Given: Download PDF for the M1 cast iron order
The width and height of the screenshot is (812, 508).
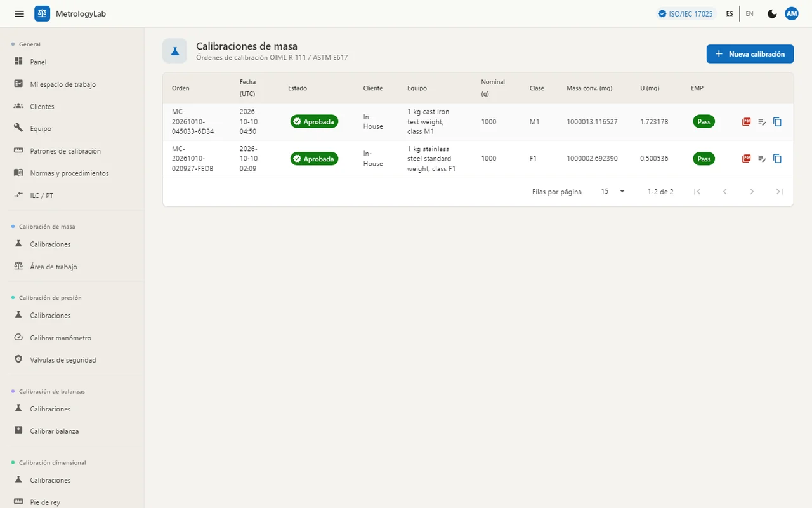Looking at the screenshot, I should pyautogui.click(x=746, y=122).
